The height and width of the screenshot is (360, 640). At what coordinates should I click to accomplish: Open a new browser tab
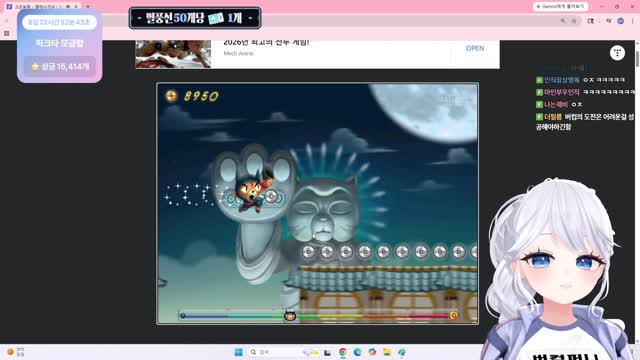pyautogui.click(x=88, y=7)
